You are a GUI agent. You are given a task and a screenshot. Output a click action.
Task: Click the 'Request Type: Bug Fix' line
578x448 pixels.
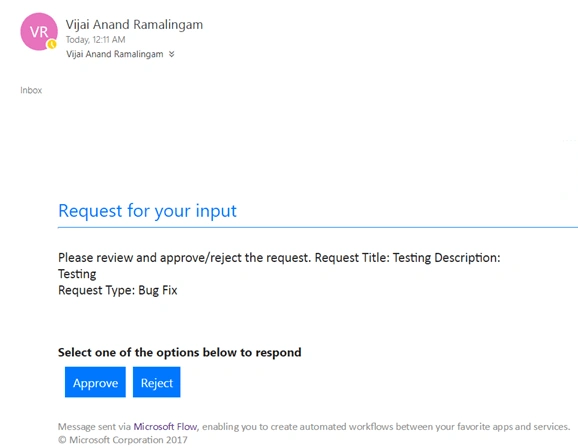coord(118,290)
